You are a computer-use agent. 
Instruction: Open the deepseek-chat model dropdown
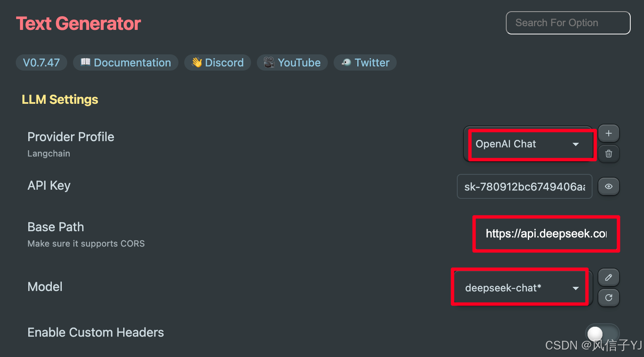[x=522, y=288]
